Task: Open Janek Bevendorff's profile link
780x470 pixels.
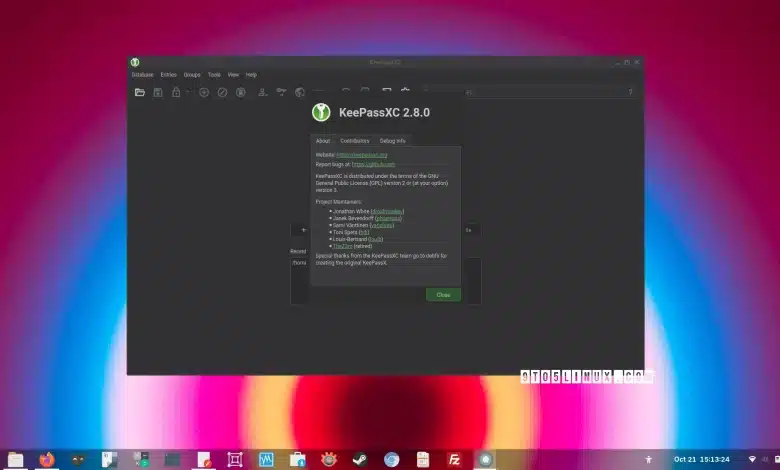Action: tap(388, 218)
